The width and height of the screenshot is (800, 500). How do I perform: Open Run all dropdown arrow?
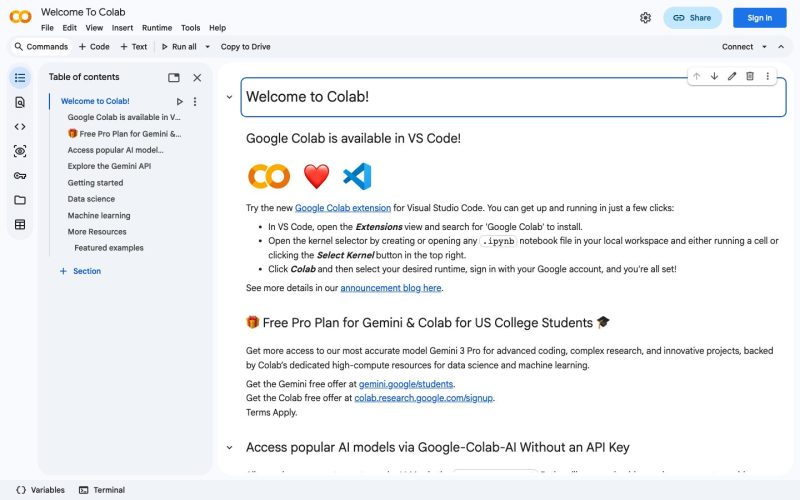[x=208, y=46]
